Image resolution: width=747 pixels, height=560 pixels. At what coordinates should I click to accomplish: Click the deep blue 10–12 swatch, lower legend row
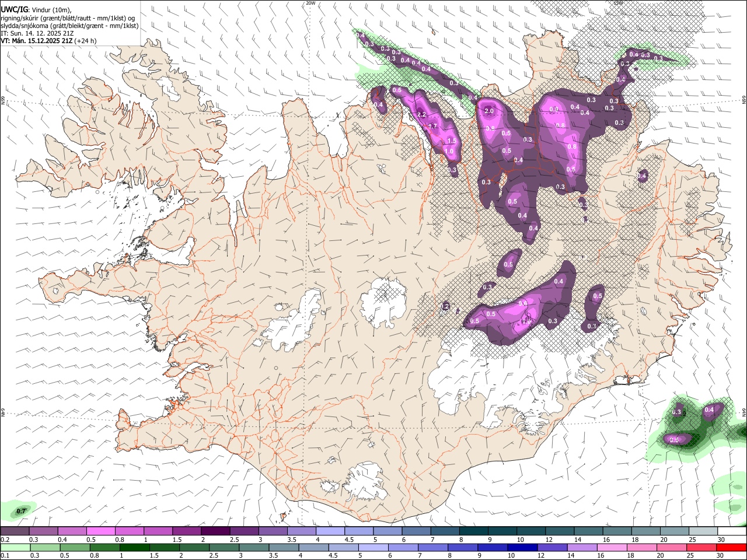click(522, 548)
